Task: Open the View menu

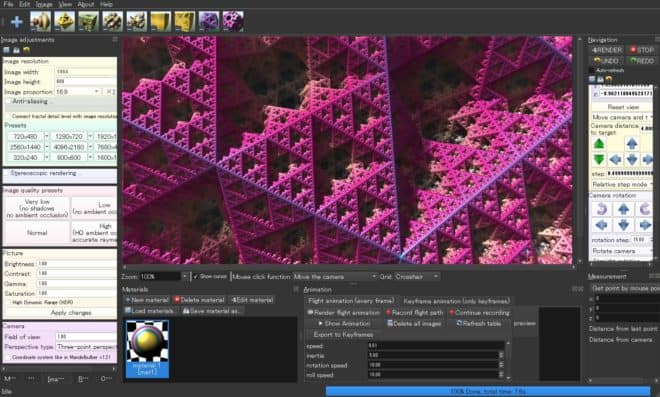Action: 65,4
